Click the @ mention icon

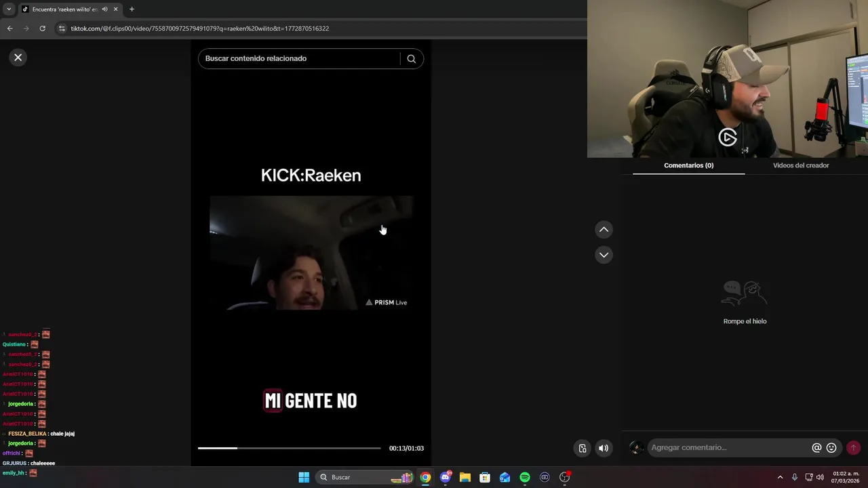[x=816, y=448]
